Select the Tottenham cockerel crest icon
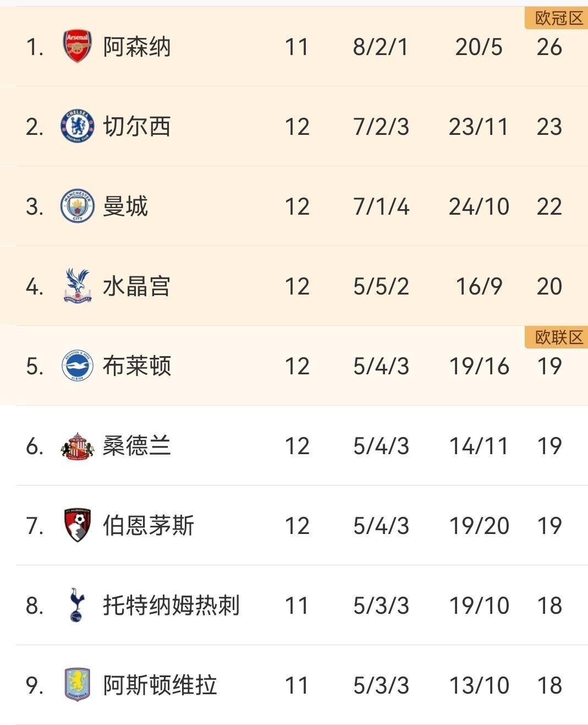 click(x=77, y=605)
